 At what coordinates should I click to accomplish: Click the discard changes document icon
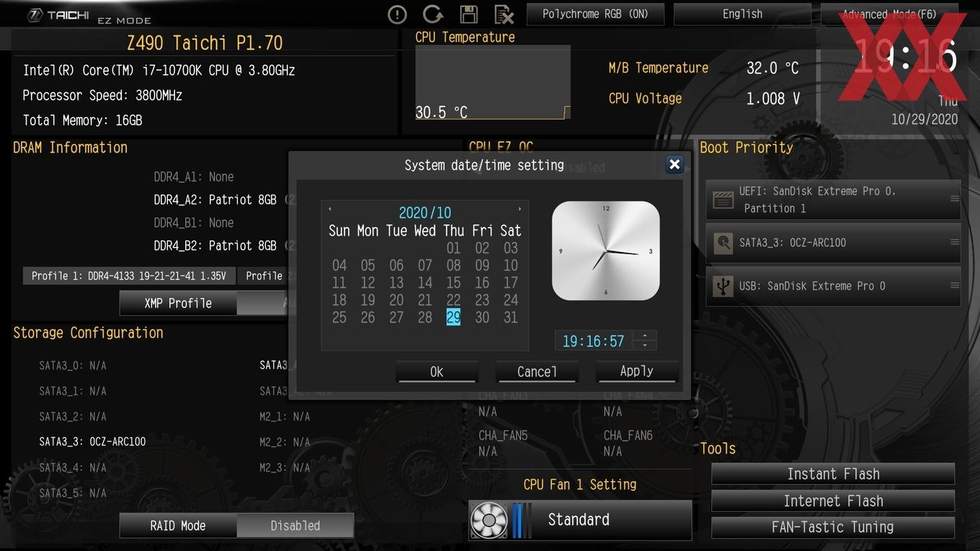504,14
